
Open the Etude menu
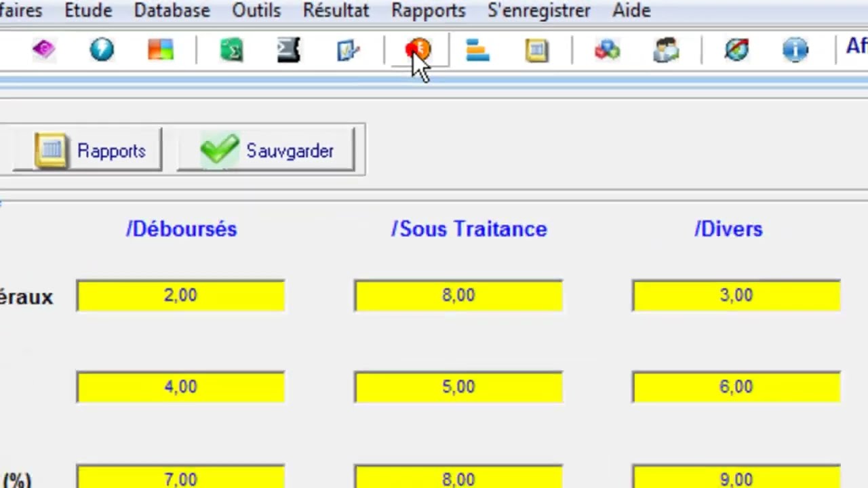point(88,10)
